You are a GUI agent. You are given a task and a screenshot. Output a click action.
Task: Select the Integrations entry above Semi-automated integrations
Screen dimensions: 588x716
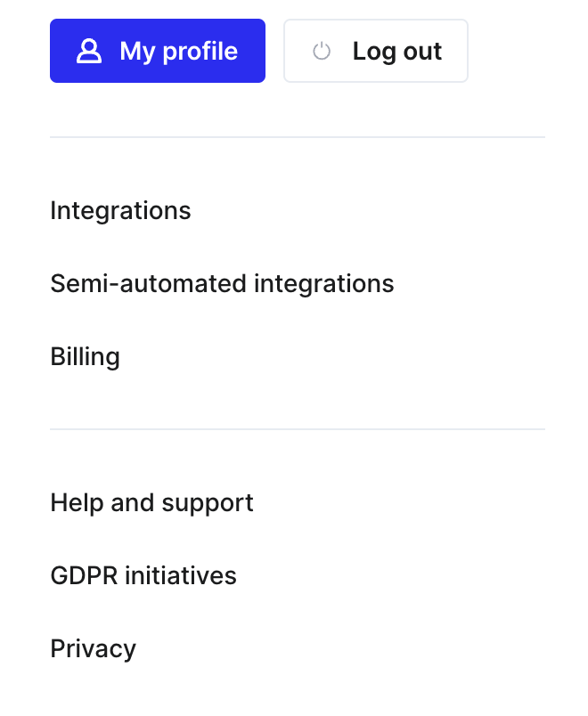120,210
